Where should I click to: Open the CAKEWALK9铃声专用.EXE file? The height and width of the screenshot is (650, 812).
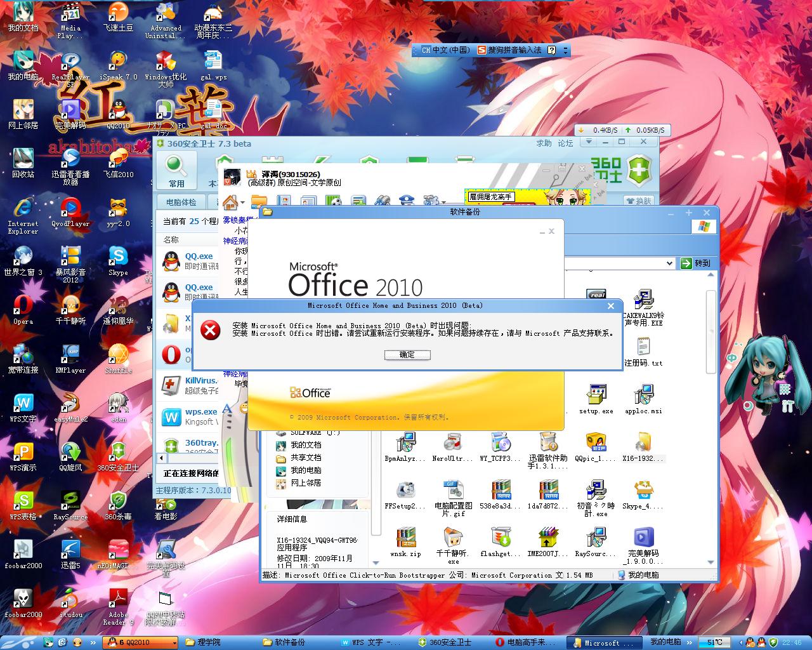[643, 307]
